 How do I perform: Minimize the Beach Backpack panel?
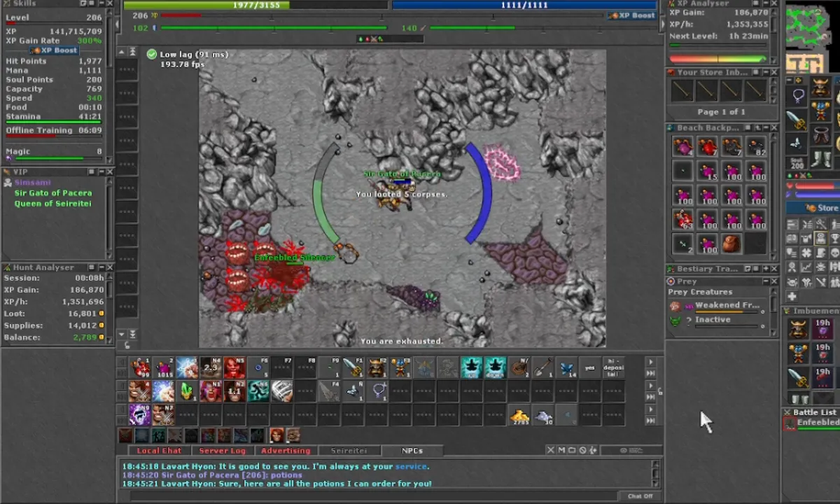(x=764, y=128)
